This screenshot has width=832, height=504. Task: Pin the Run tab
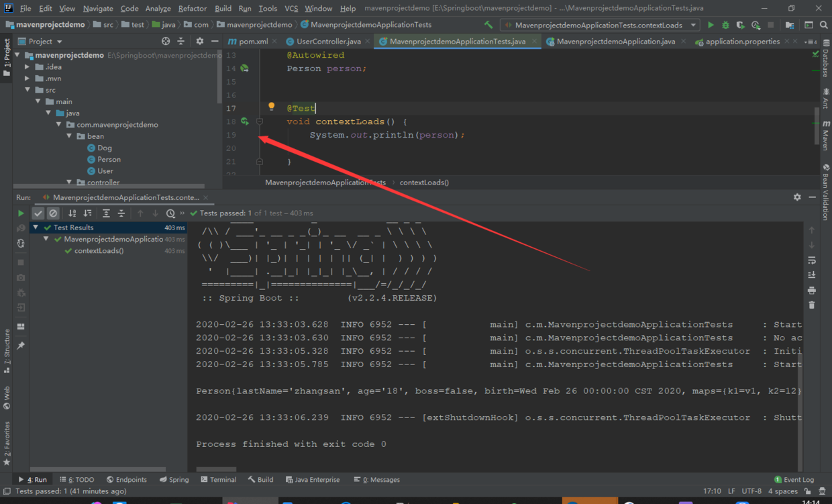pyautogui.click(x=21, y=346)
